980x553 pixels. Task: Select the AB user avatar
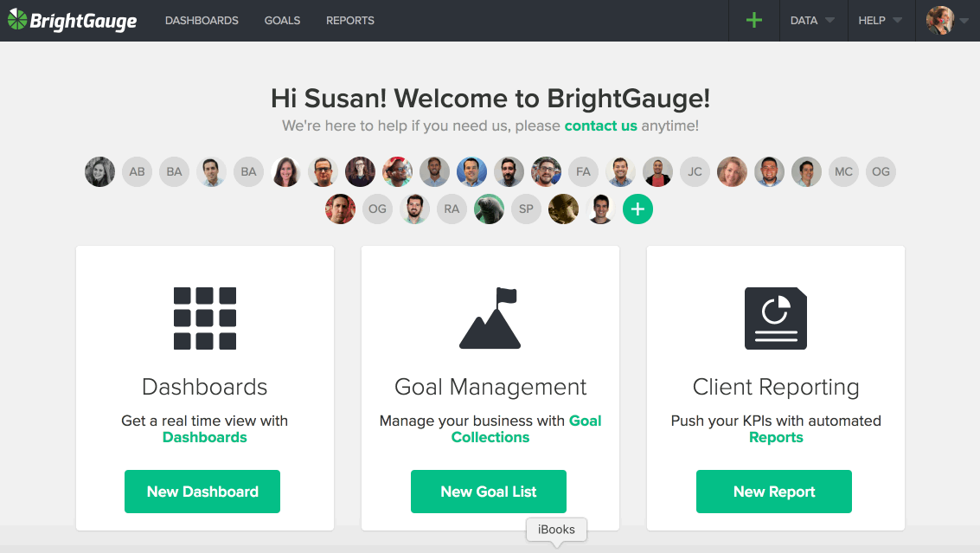137,171
